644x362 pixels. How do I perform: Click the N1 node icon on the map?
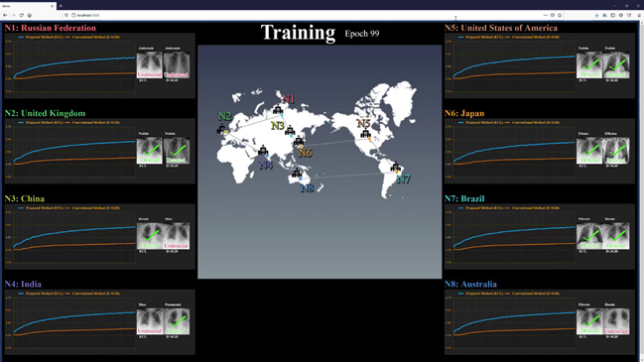point(278,109)
